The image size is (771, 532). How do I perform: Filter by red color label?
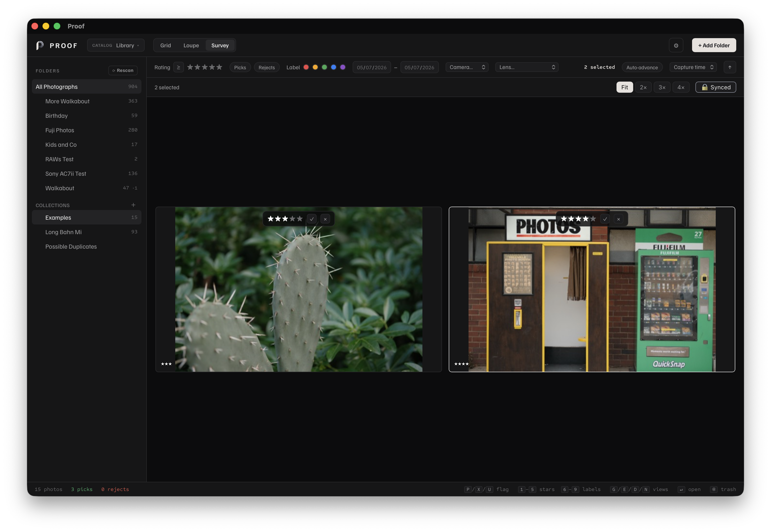click(x=306, y=67)
